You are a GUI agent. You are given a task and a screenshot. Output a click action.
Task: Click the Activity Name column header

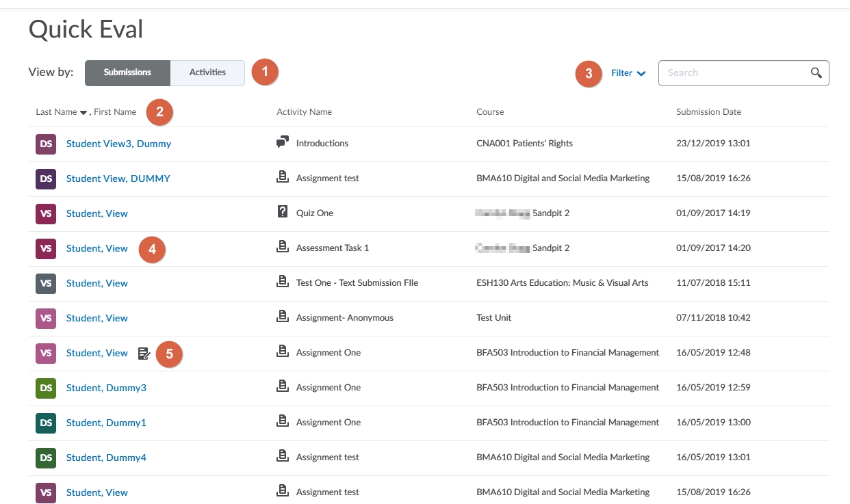(304, 112)
